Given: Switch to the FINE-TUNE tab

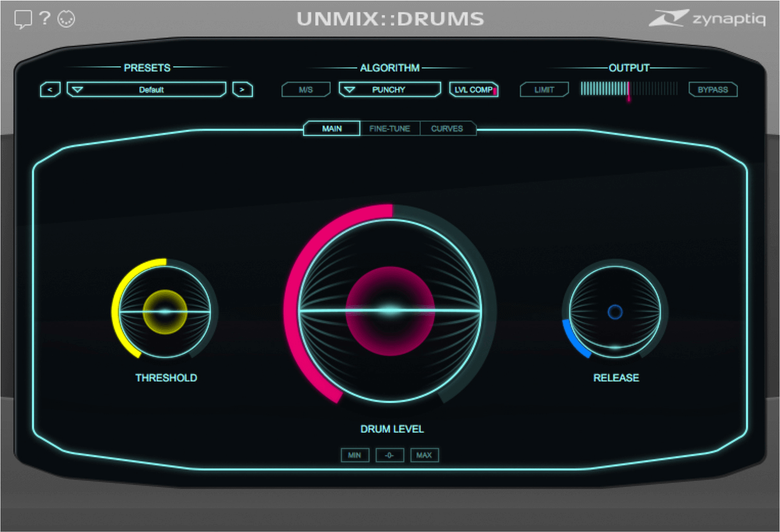Looking at the screenshot, I should (x=390, y=129).
